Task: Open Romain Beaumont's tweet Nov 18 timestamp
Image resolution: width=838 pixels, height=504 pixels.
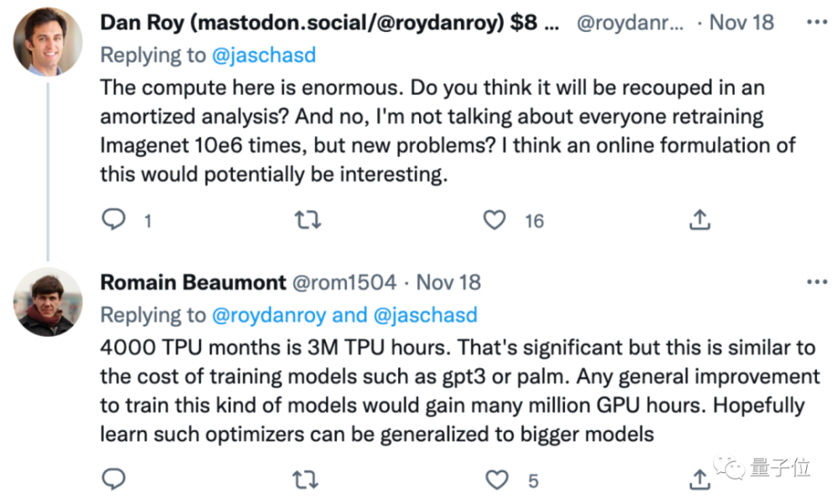Action: [x=448, y=282]
